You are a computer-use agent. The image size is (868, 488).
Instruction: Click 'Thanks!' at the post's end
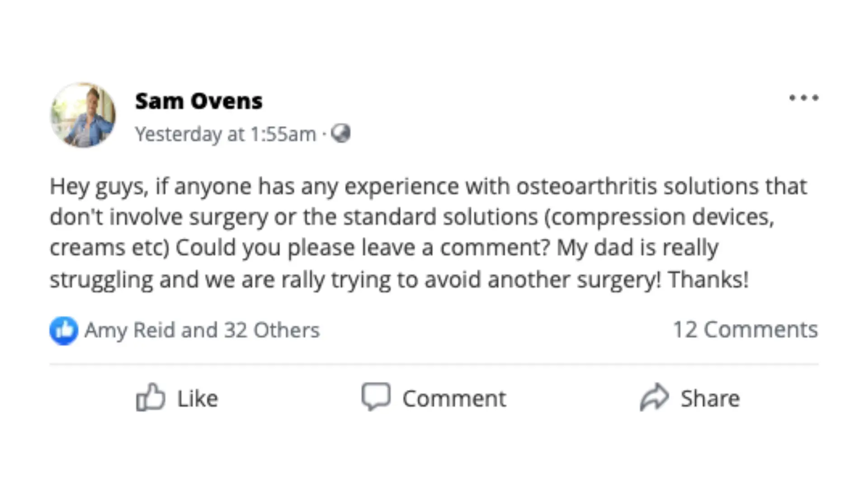pos(708,280)
